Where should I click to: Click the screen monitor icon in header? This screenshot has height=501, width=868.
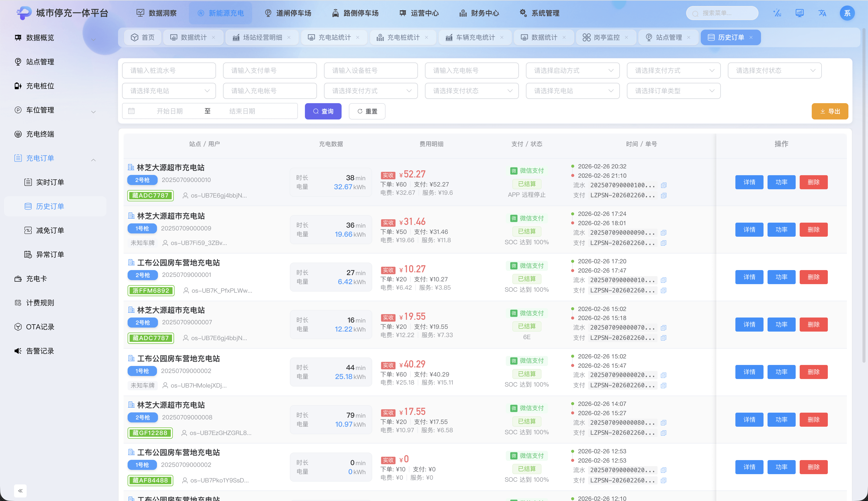pos(799,13)
